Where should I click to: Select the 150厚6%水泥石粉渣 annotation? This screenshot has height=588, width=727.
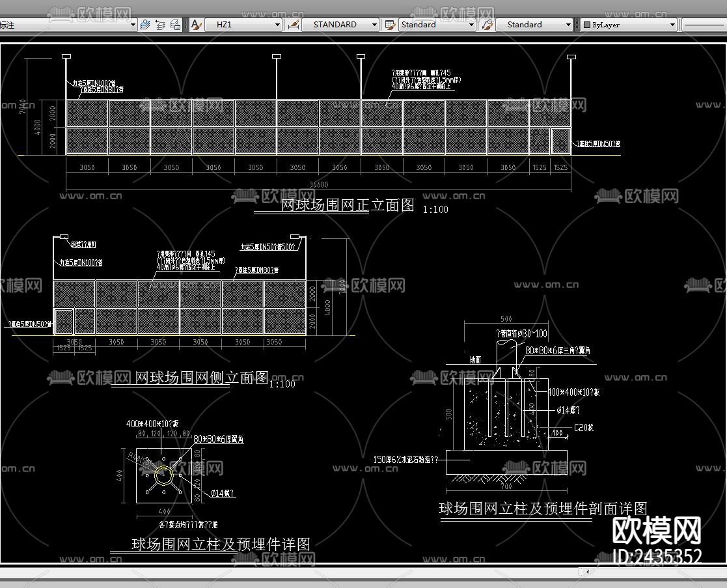[405, 460]
